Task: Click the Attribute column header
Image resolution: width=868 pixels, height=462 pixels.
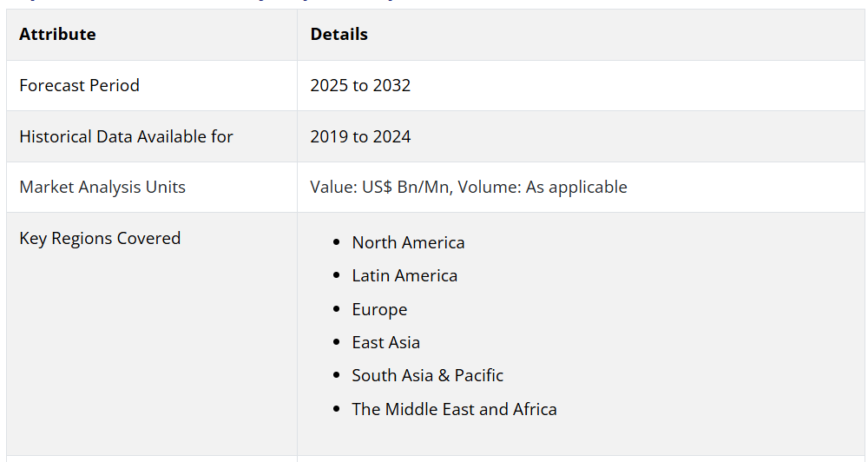Action: 57,35
